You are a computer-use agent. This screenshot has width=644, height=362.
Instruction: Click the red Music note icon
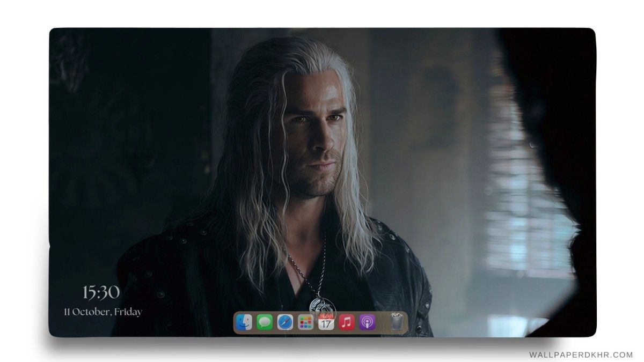pyautogui.click(x=346, y=322)
